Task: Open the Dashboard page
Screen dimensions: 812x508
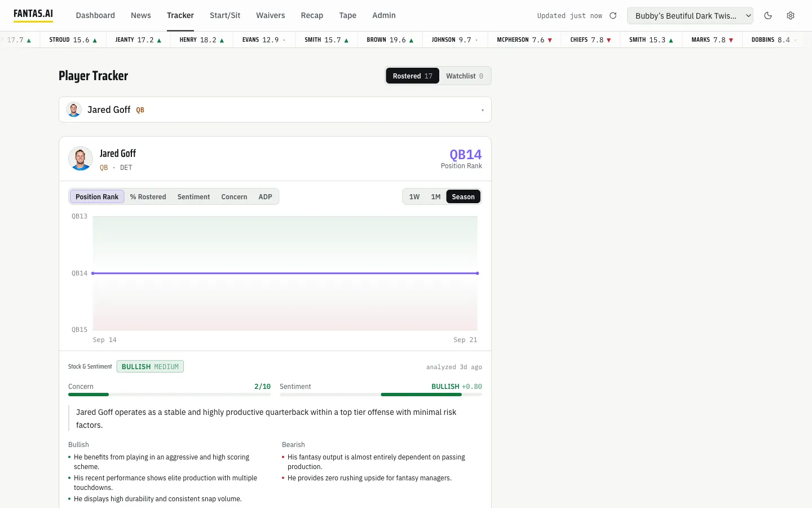Action: 95,16
